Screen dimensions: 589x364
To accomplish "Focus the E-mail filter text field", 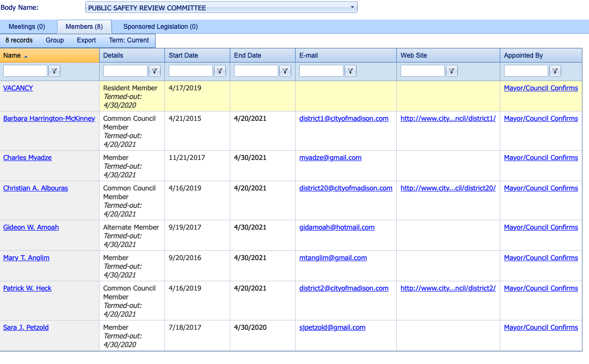I will click(321, 71).
